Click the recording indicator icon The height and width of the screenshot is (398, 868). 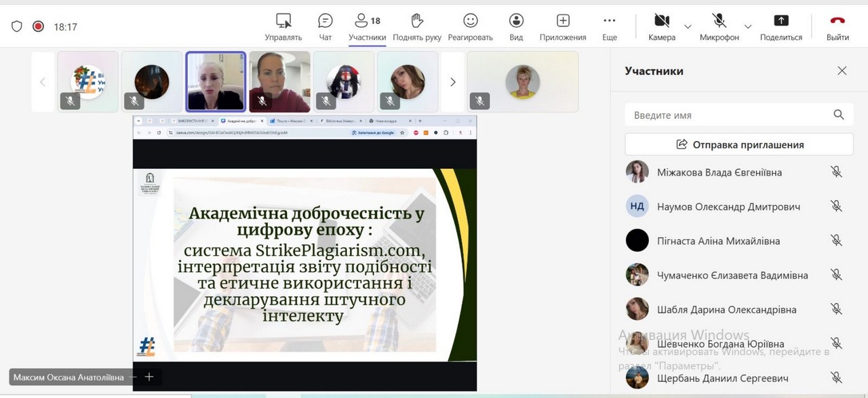point(39,26)
